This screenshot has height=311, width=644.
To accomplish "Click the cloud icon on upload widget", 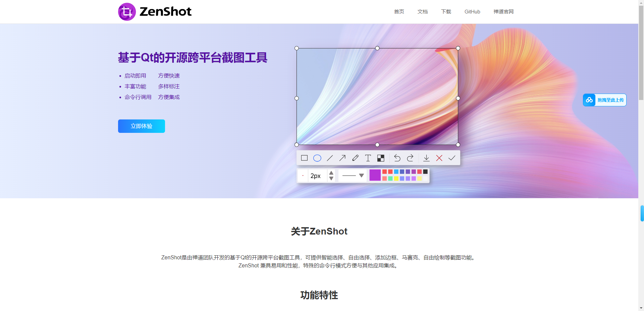I will pos(589,100).
